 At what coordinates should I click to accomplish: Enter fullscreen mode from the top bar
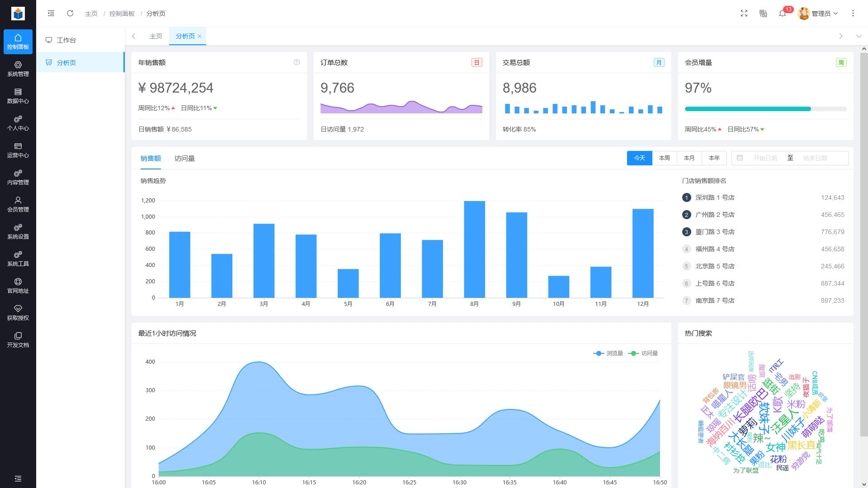pos(744,14)
